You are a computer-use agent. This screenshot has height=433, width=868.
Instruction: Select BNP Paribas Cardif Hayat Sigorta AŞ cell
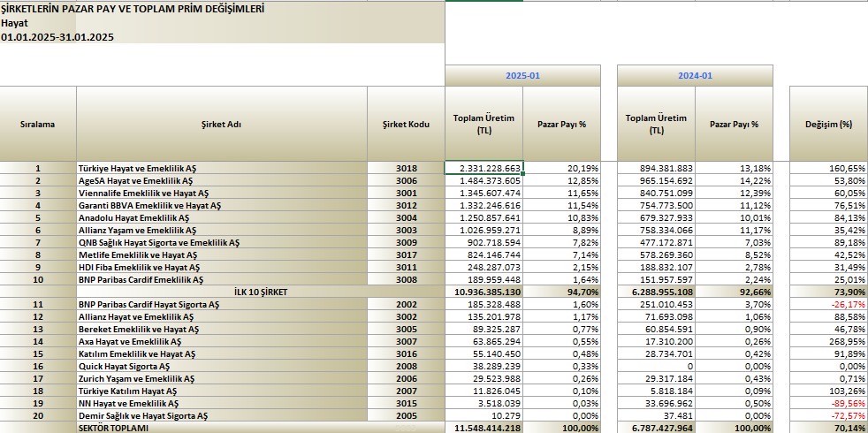coord(222,304)
